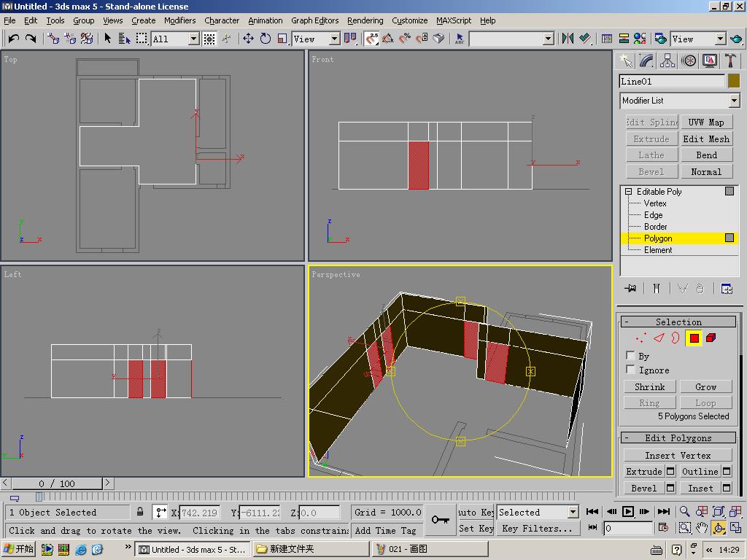Viewport: 747px width, 560px height.
Task: Toggle the Angle Snap icon
Action: click(388, 39)
